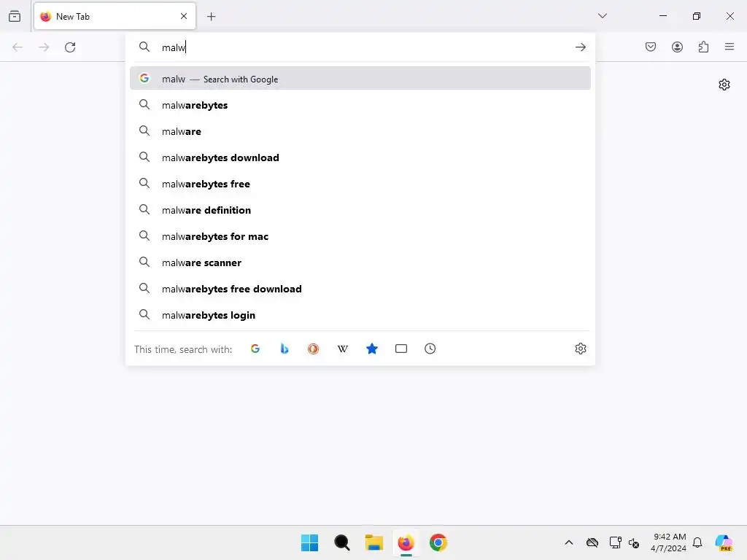The width and height of the screenshot is (747, 560).
Task: Choose 'malwarebytes download' suggestion
Action: click(360, 157)
